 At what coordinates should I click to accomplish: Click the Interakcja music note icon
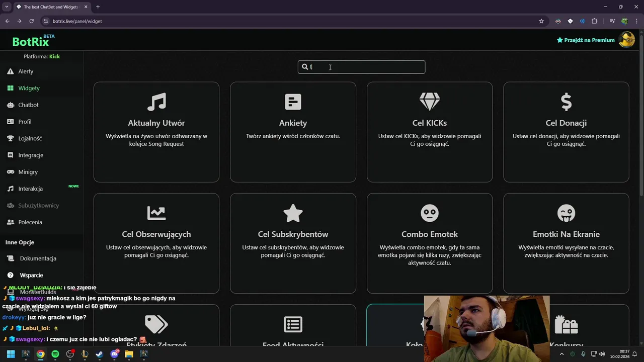pyautogui.click(x=10, y=189)
